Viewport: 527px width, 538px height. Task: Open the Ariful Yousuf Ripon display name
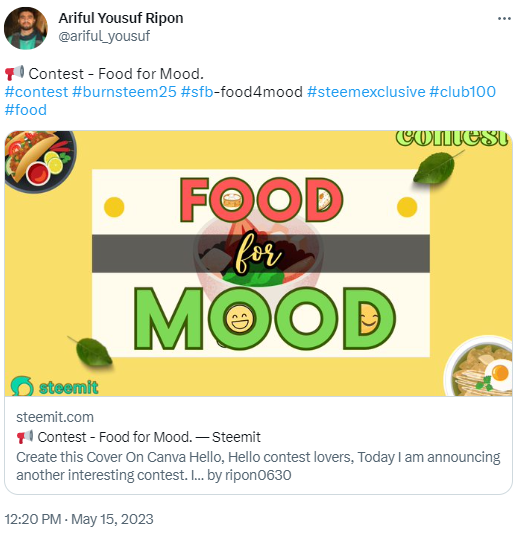(x=121, y=18)
